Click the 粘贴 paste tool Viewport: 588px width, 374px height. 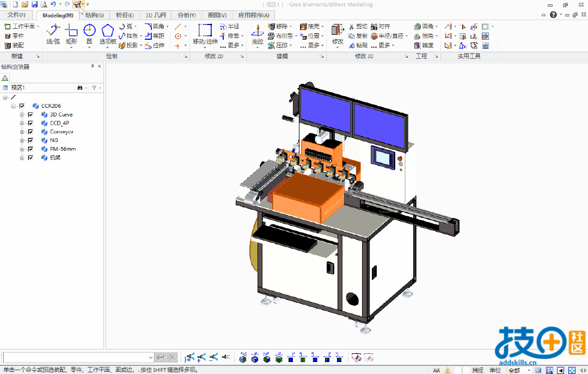(358, 45)
